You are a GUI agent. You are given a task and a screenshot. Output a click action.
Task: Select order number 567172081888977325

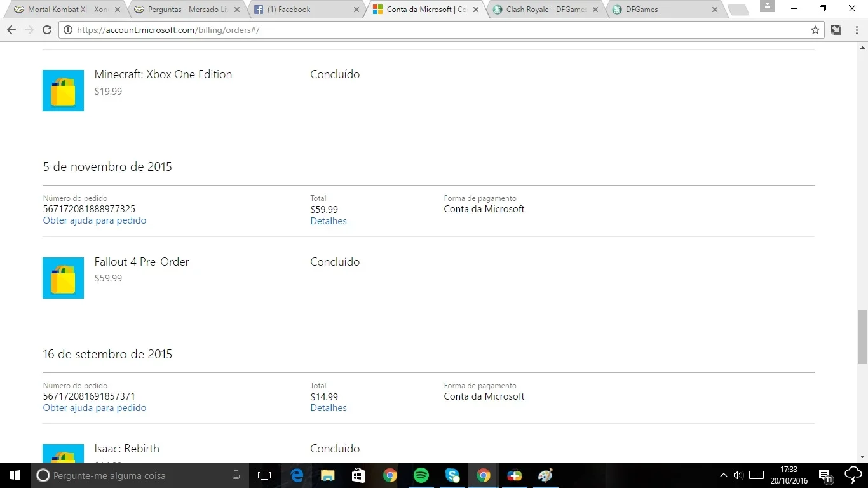(89, 209)
